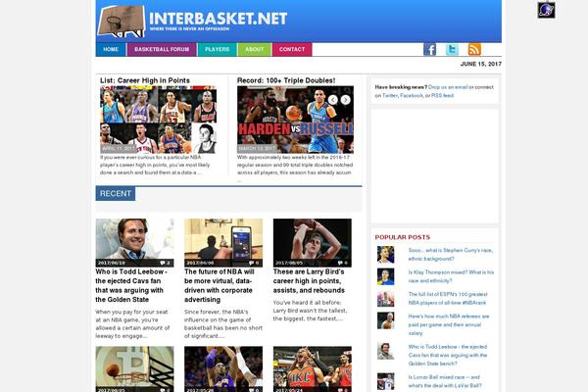Open 'Record: 100+ Triple Doubles!' headline
The height and width of the screenshot is (392, 588).
point(286,80)
